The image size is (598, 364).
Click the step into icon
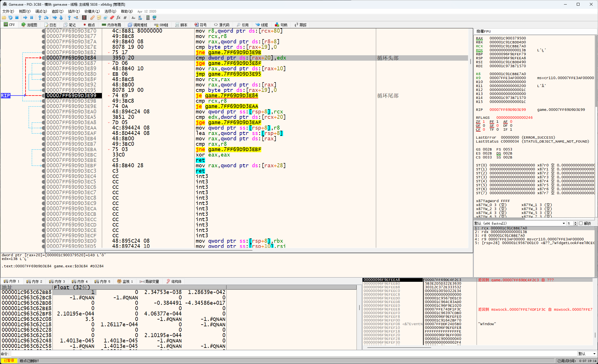click(40, 18)
